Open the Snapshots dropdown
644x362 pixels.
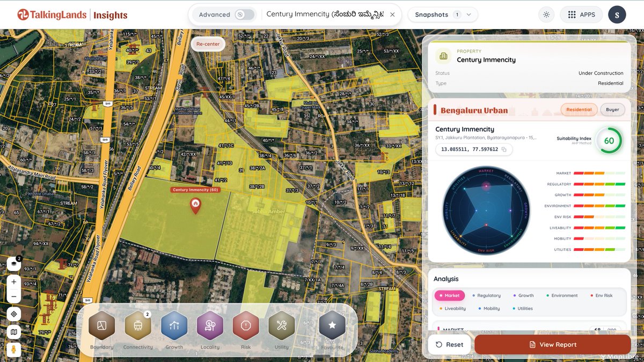coord(443,15)
